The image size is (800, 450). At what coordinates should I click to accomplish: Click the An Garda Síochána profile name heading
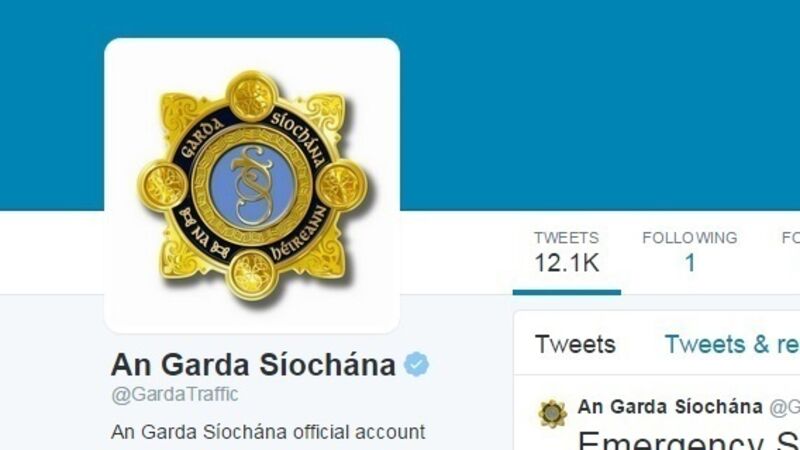point(253,365)
